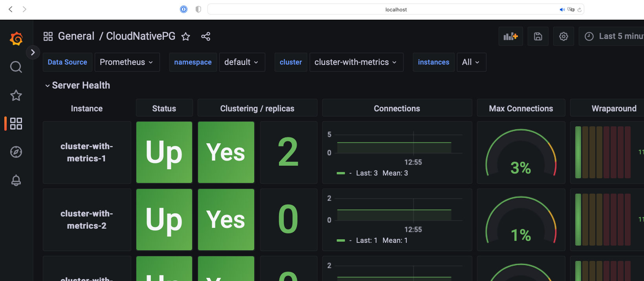Click the replicas count 0 for cluster-with-metrics-2
Viewport: 644px width, 281px height.
[x=288, y=220]
